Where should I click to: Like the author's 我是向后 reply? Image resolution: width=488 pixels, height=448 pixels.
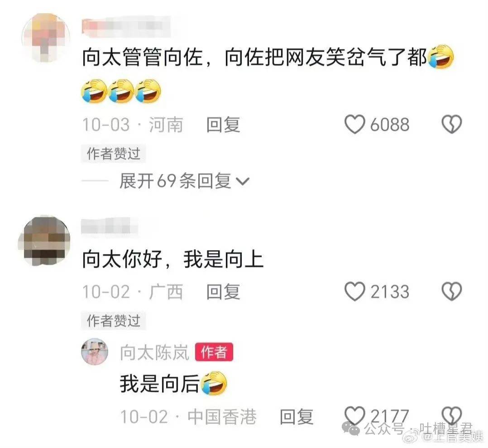355,416
